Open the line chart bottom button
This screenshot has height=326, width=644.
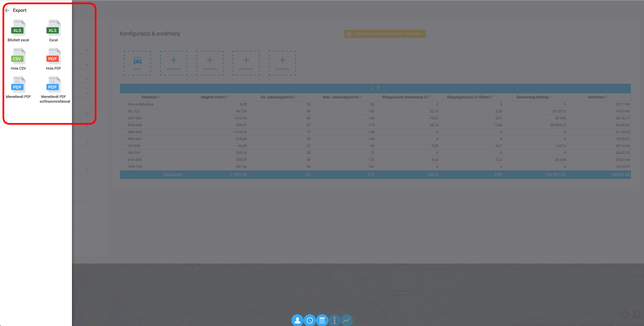[x=346, y=320]
